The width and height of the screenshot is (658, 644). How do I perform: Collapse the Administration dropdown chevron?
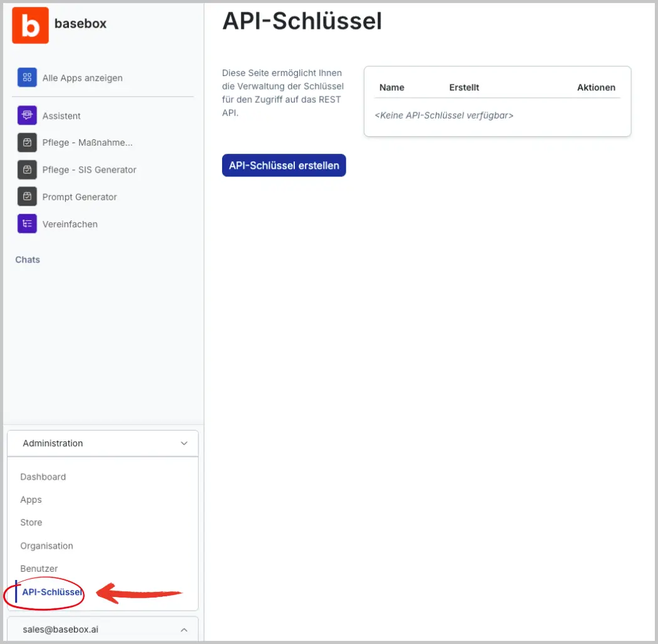(184, 443)
